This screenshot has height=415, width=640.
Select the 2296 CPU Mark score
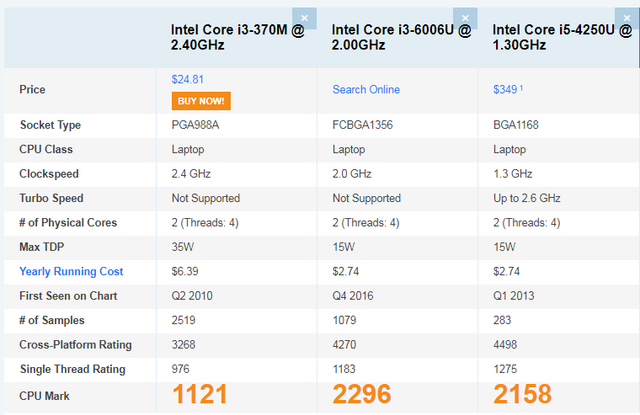click(362, 394)
